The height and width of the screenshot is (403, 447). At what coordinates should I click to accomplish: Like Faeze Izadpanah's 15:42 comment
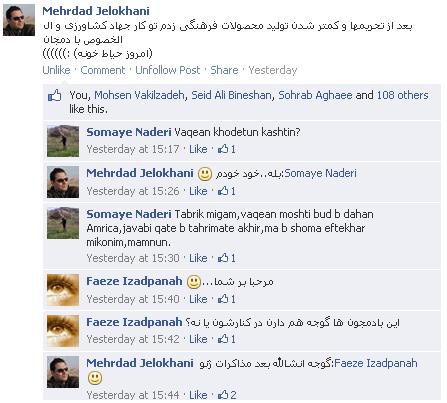click(198, 339)
